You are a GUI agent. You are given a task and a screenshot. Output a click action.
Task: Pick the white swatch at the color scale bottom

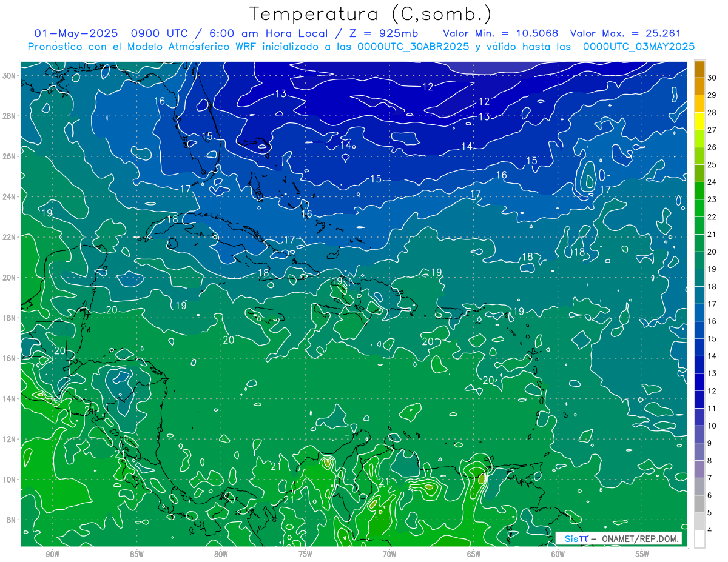699,539
